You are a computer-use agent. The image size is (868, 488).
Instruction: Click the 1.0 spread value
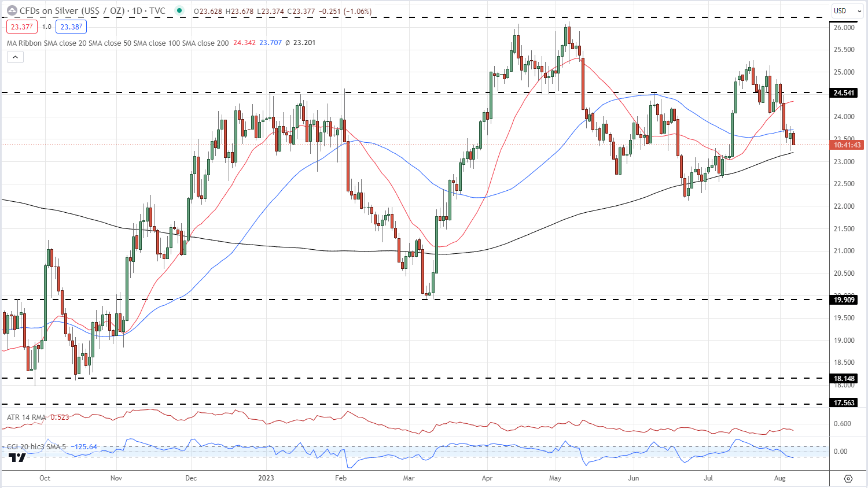tap(47, 27)
